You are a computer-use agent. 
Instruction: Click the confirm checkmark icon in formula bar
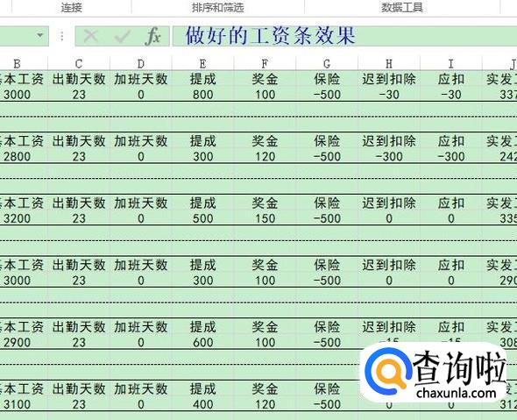coord(123,36)
